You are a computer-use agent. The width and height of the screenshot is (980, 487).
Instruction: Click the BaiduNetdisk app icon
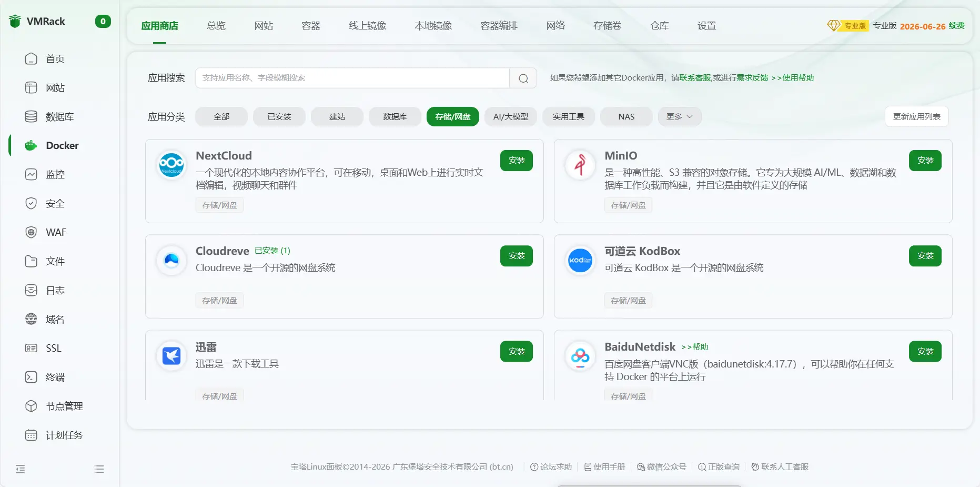coord(580,356)
